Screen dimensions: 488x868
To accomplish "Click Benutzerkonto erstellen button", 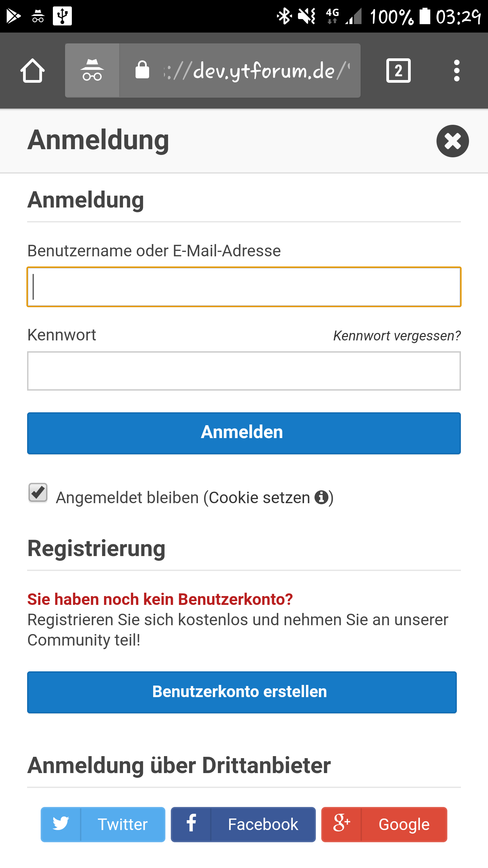I will pos(242,692).
